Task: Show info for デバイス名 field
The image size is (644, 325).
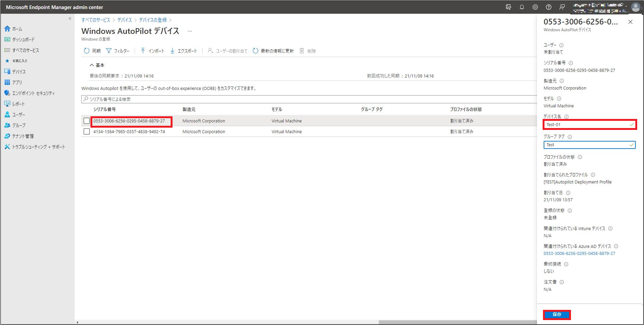Action: pyautogui.click(x=566, y=117)
